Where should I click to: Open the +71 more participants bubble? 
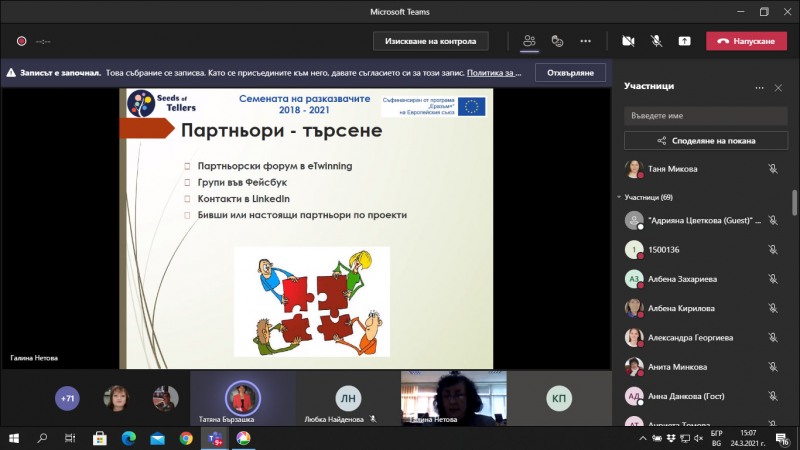[67, 398]
